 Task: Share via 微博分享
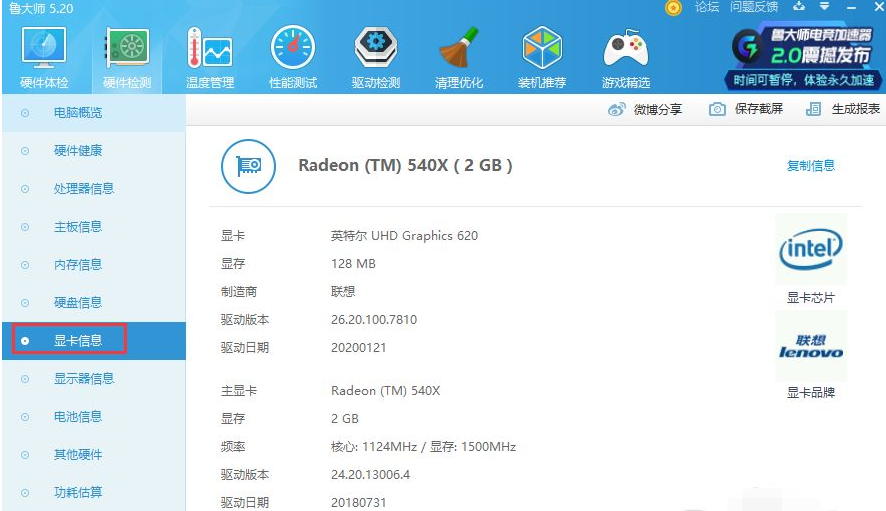coord(645,109)
